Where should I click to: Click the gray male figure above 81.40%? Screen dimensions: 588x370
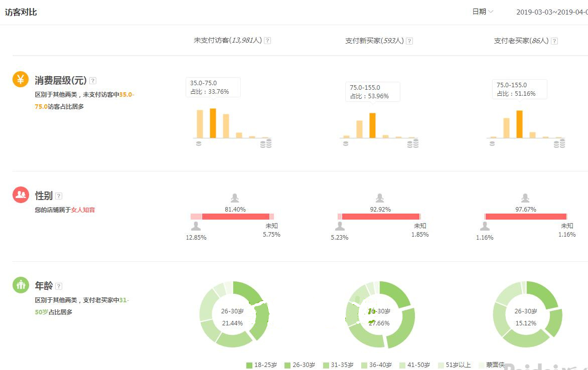click(235, 197)
